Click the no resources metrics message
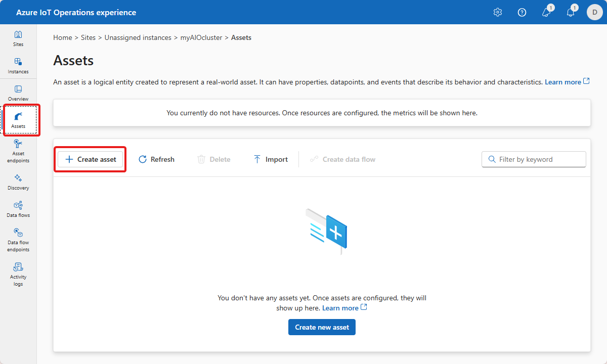The width and height of the screenshot is (607, 364). (x=322, y=113)
